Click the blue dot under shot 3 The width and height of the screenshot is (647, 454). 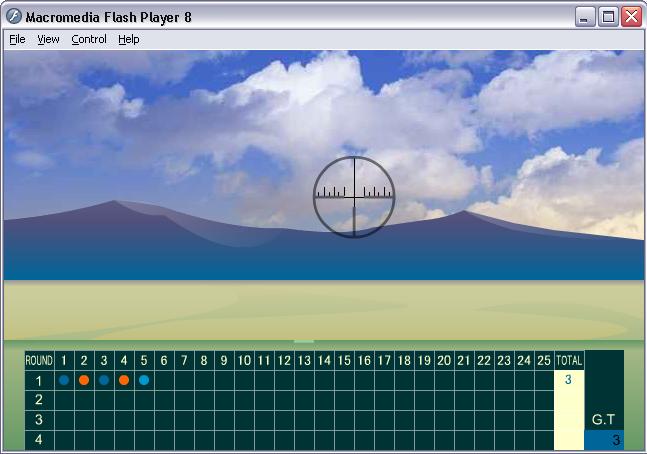click(x=104, y=380)
